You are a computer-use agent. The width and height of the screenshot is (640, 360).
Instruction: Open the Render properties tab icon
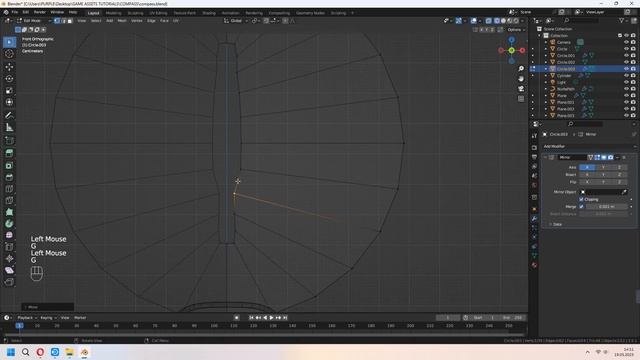tap(534, 147)
